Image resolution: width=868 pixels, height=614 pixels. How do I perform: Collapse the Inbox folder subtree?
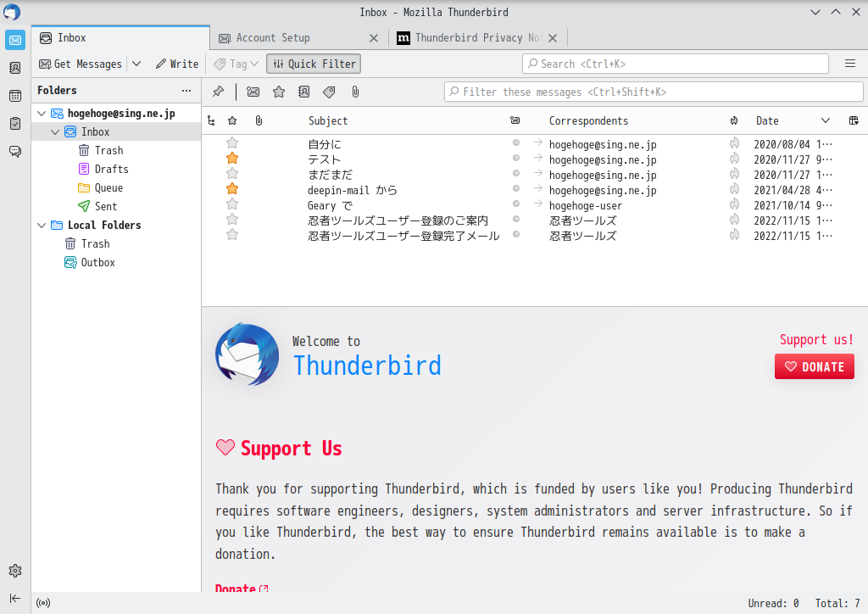tap(55, 131)
